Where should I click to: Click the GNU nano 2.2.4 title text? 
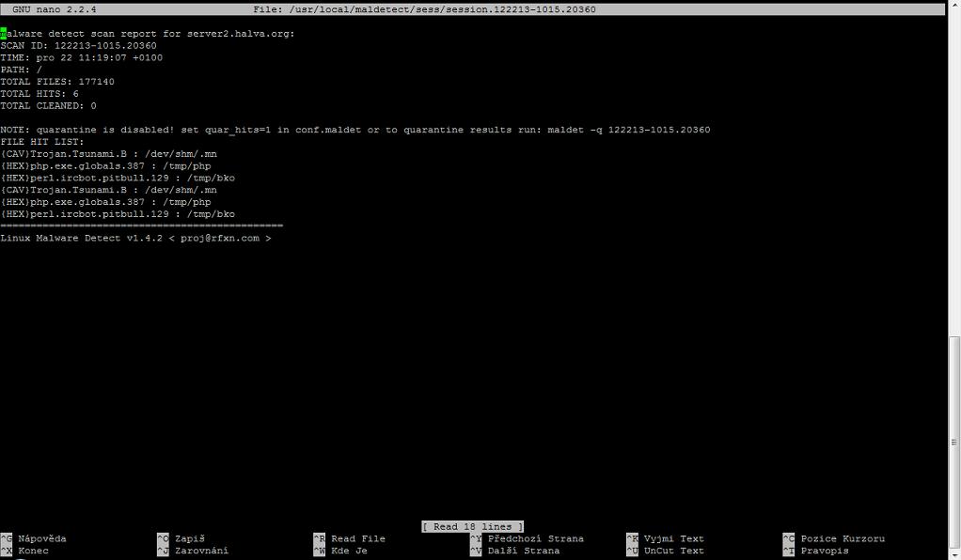[x=54, y=9]
